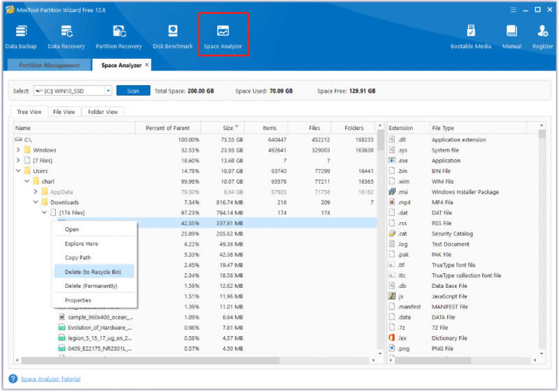This screenshot has width=559, height=392.
Task: Click the Extension column header
Action: [x=408, y=128]
